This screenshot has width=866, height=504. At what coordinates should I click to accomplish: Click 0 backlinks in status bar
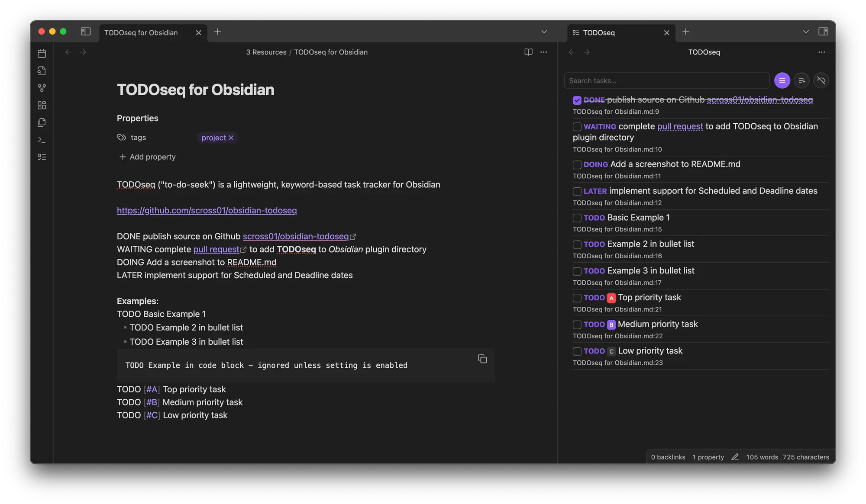(668, 457)
